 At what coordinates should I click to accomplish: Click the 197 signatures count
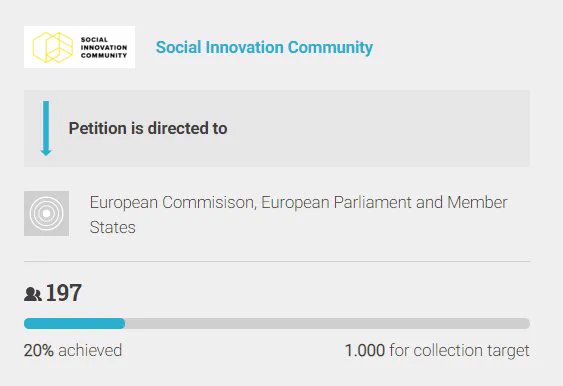click(x=64, y=293)
